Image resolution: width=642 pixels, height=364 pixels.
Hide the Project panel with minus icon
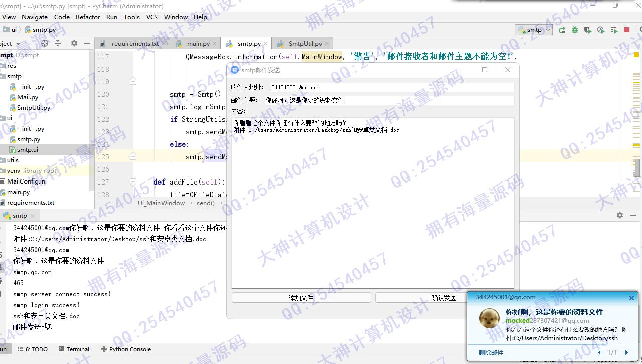pyautogui.click(x=87, y=43)
